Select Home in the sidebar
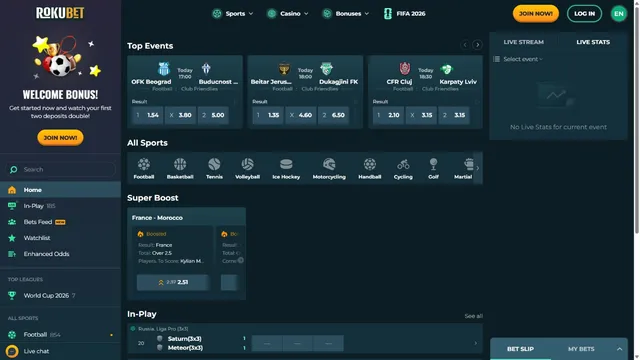The height and width of the screenshot is (360, 640). pyautogui.click(x=60, y=190)
